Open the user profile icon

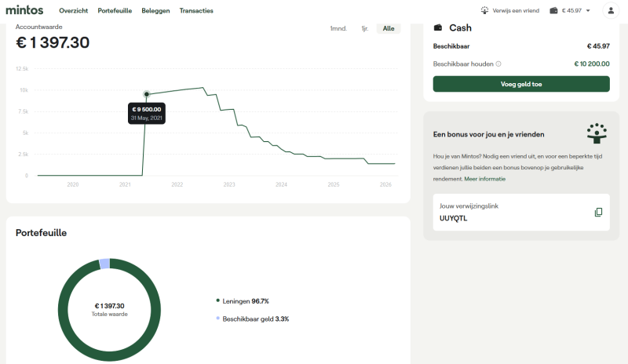[x=610, y=11]
